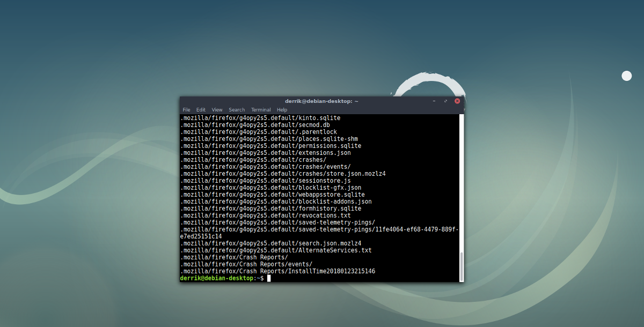This screenshot has height=327, width=644.
Task: Click the terminal scrollbar thumb
Action: pos(461,266)
